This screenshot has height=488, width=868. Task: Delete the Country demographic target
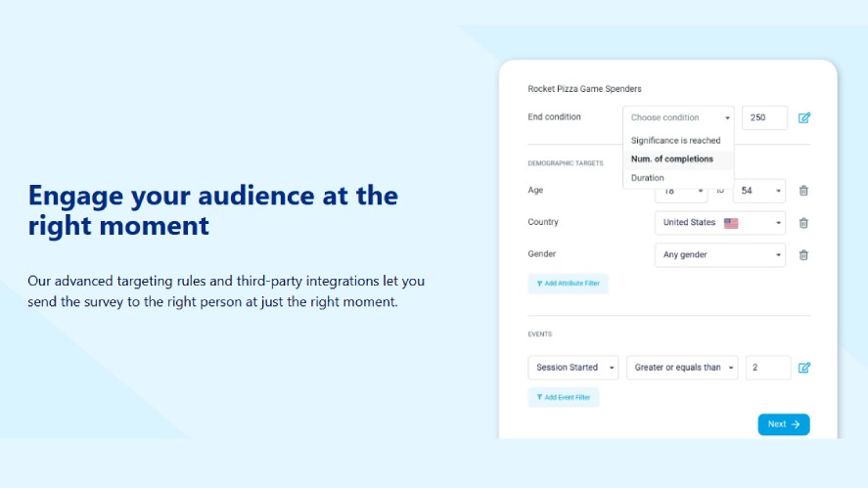(803, 223)
